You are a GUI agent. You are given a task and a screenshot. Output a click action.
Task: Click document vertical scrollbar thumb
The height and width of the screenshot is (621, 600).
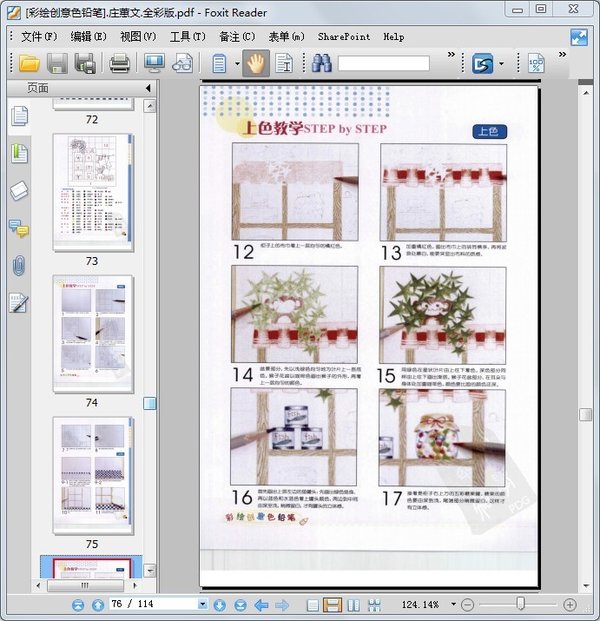pyautogui.click(x=585, y=415)
